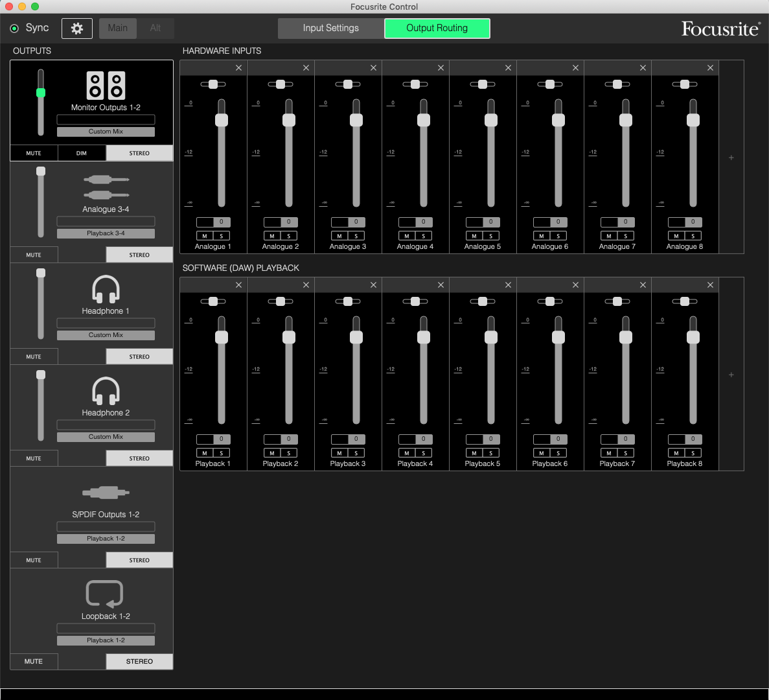Click the Analogue 1 channel level fader handle
This screenshot has width=769, height=700.
coord(222,120)
